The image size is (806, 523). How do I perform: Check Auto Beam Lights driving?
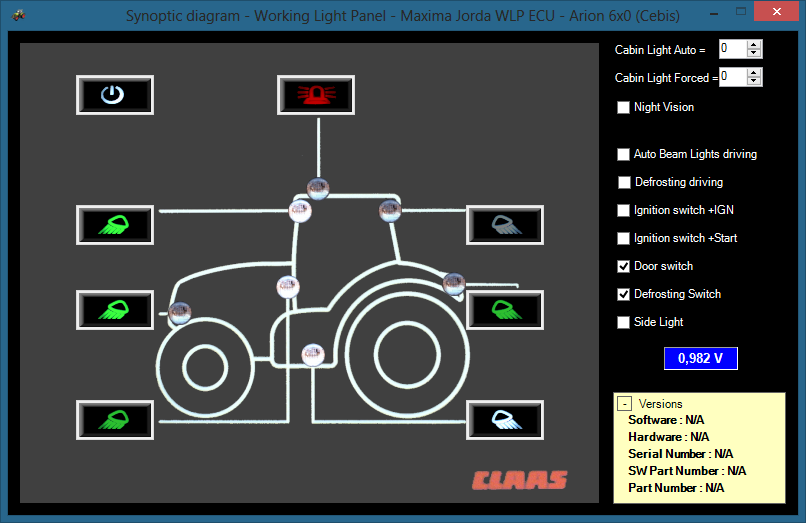pyautogui.click(x=623, y=154)
